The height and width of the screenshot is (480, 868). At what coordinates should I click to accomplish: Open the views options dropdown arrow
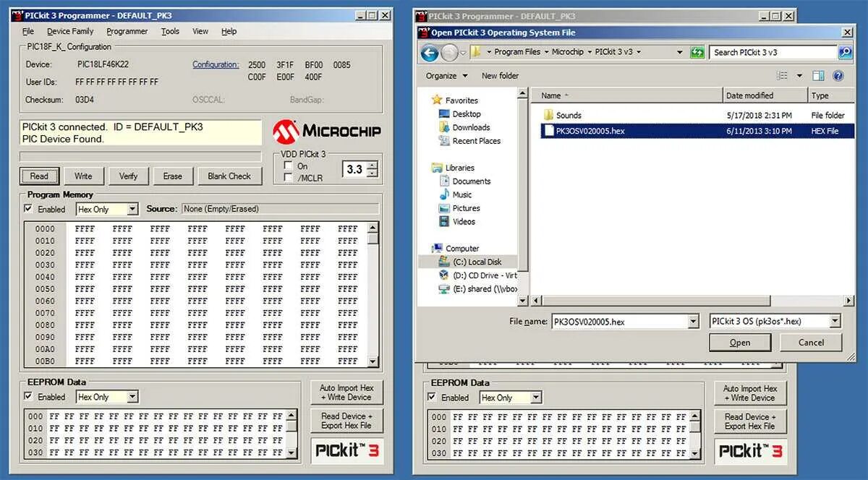point(799,75)
